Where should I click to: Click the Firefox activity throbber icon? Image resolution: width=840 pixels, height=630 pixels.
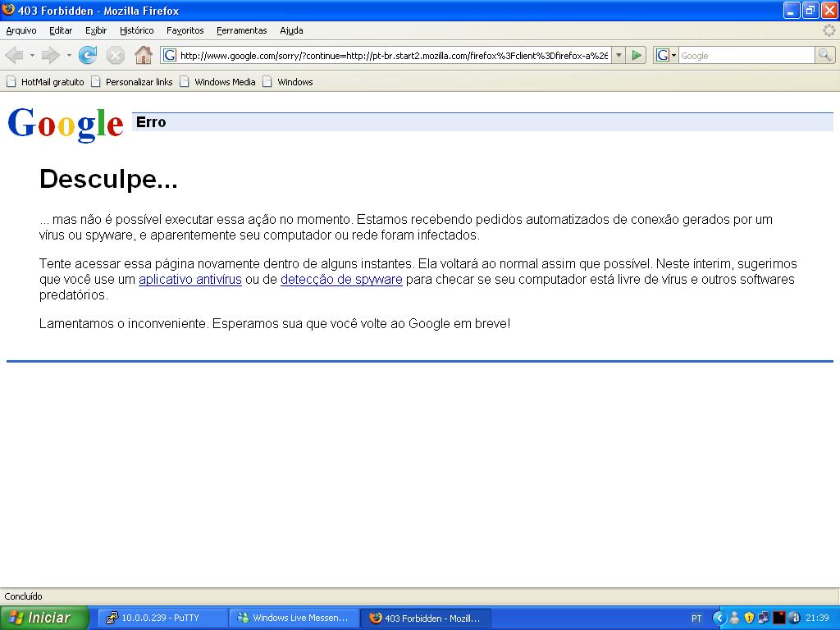[x=829, y=30]
